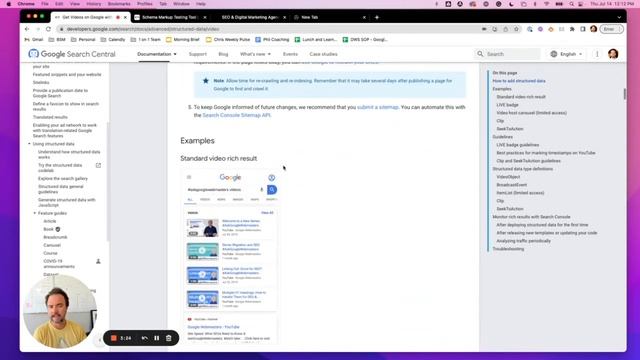Close the Schema Markup Testing Tool tab
This screenshot has width=640, height=360.
[205, 17]
